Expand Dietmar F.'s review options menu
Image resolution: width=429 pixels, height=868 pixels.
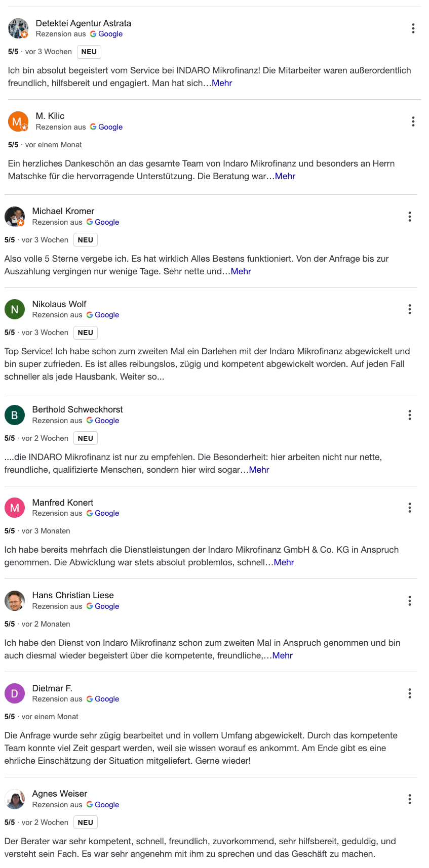[x=409, y=693]
